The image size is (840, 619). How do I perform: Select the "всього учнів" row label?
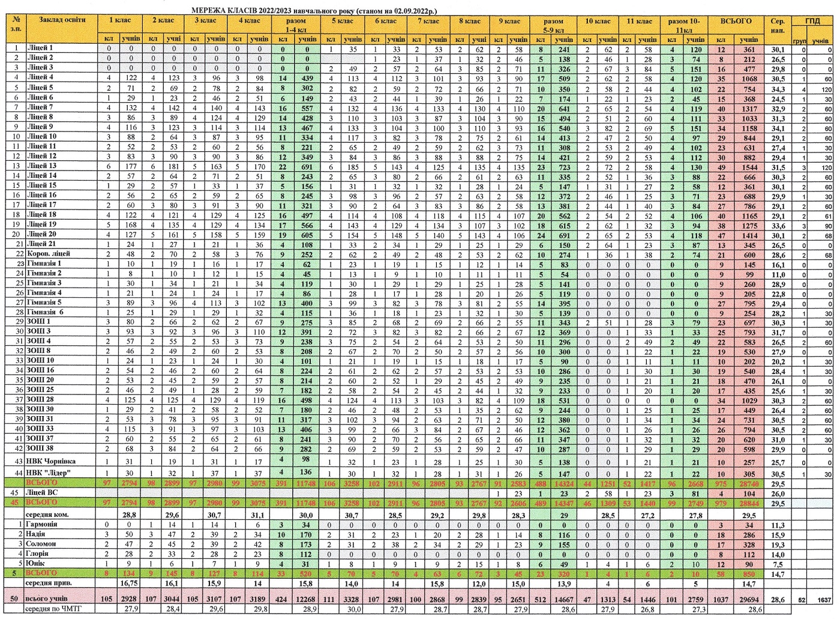click(x=48, y=599)
